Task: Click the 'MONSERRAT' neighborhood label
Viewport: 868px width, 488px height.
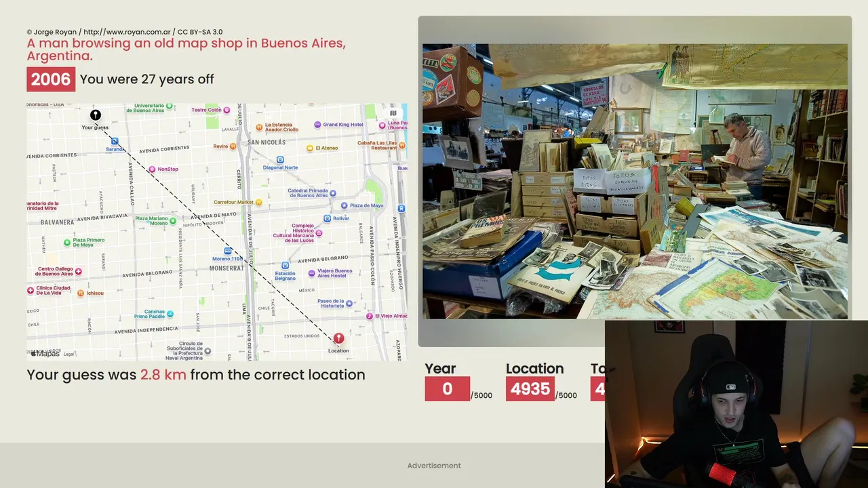Action: point(226,268)
